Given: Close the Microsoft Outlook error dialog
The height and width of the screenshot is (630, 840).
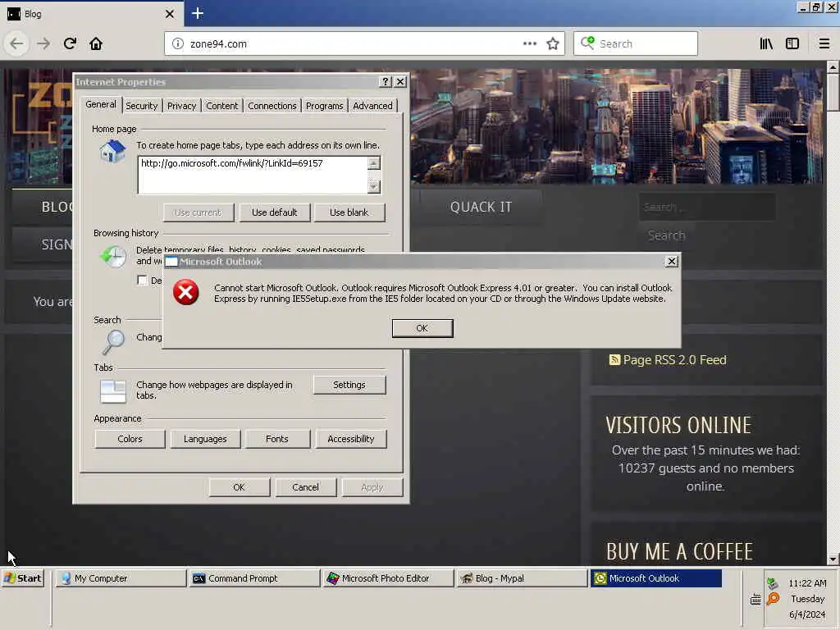Looking at the screenshot, I should [x=671, y=261].
